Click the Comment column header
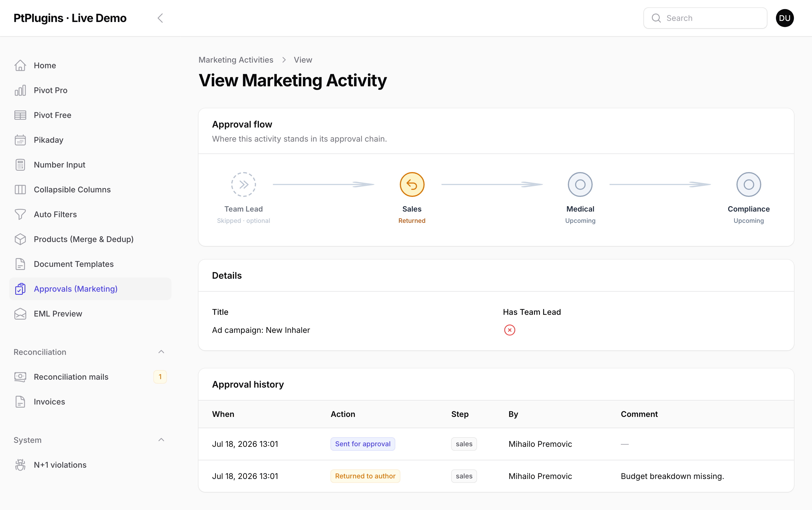Screen dimensions: 812x510 point(639,414)
